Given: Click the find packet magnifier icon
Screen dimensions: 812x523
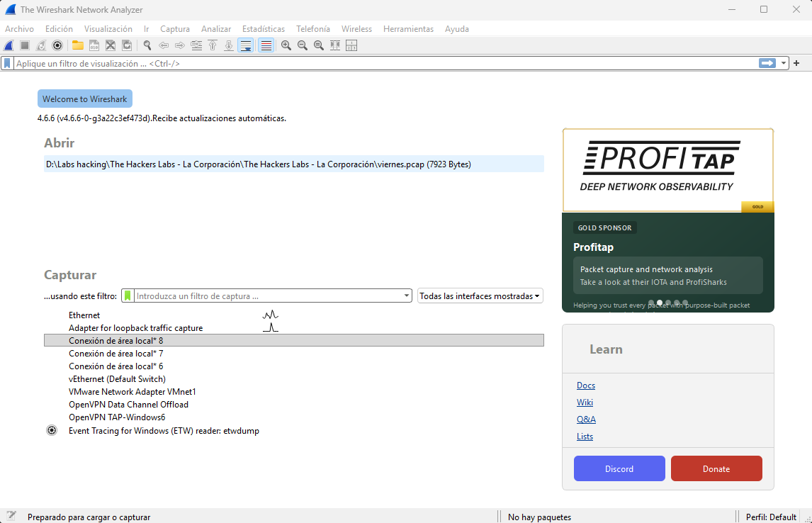Looking at the screenshot, I should (x=147, y=45).
